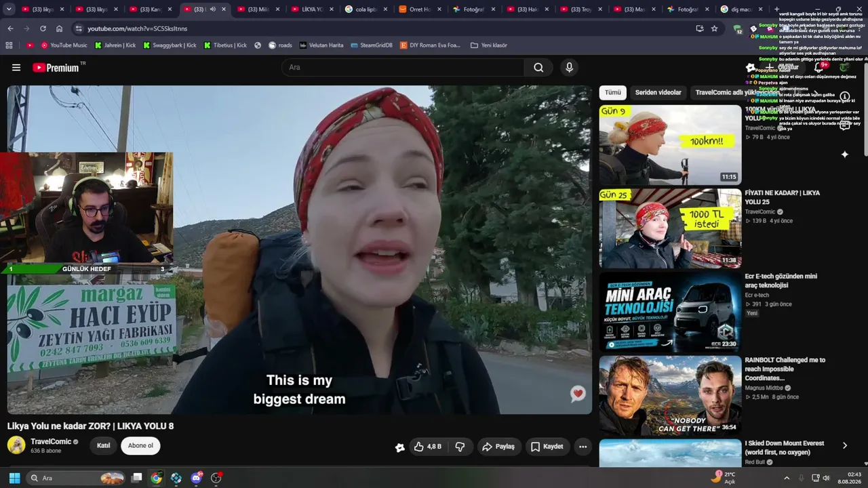The height and width of the screenshot is (488, 868).
Task: Install app using address bar icon
Action: tap(699, 28)
